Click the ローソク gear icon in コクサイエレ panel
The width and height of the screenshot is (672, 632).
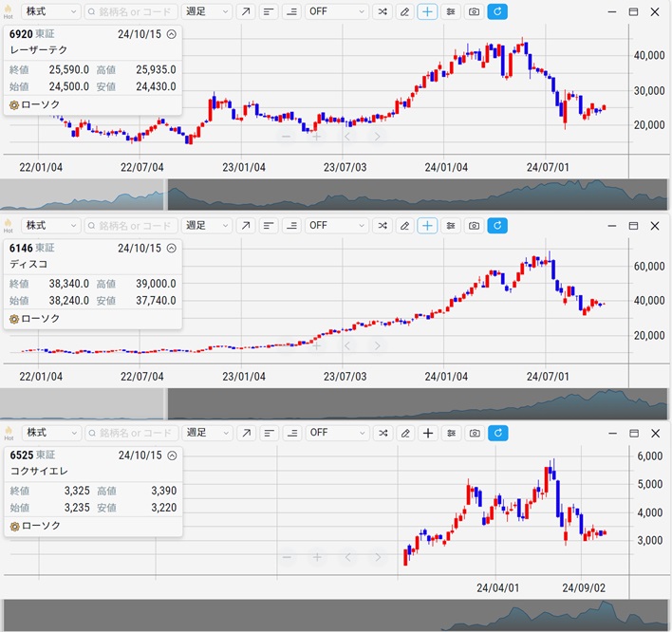(14, 526)
